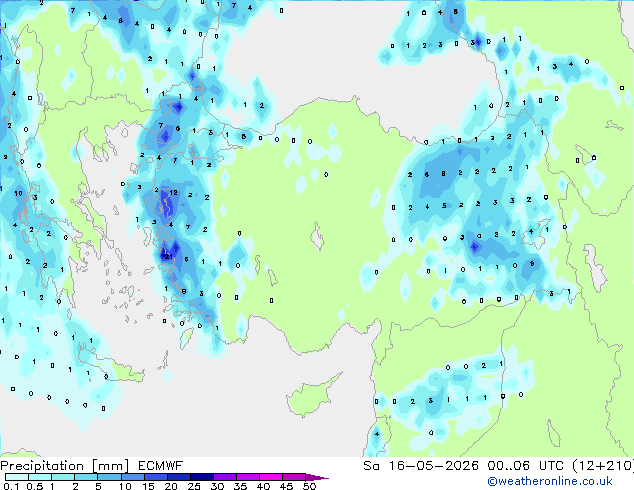Click the 10–15 mm legend color swatch
The width and height of the screenshot is (634, 490).
click(x=132, y=477)
